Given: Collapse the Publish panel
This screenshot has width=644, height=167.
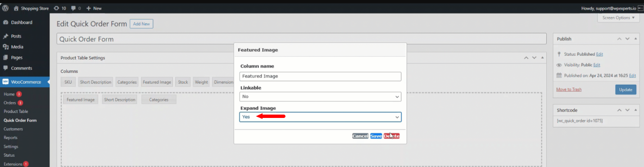Looking at the screenshot, I should (636, 39).
